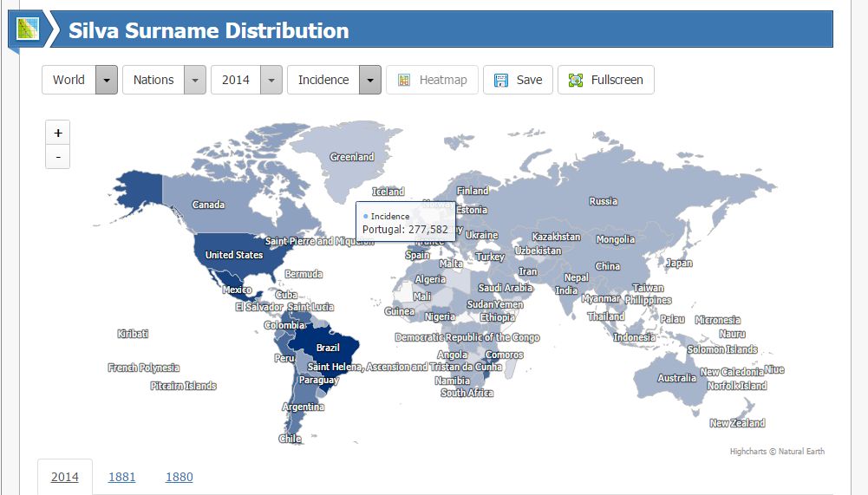Open the 2014 year dropdown

point(271,80)
